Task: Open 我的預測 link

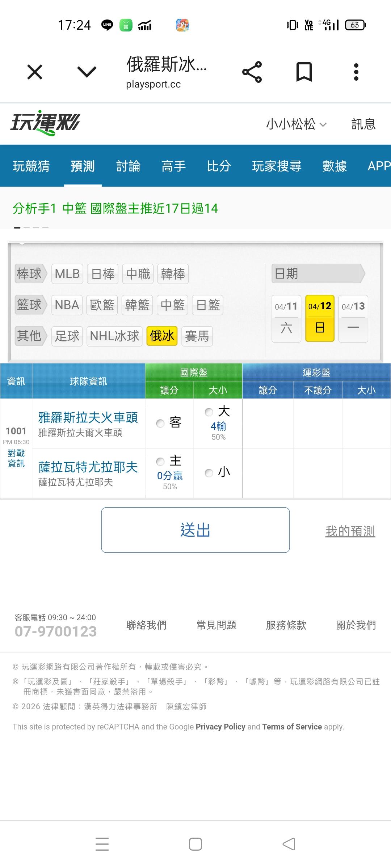Action: pos(350,531)
